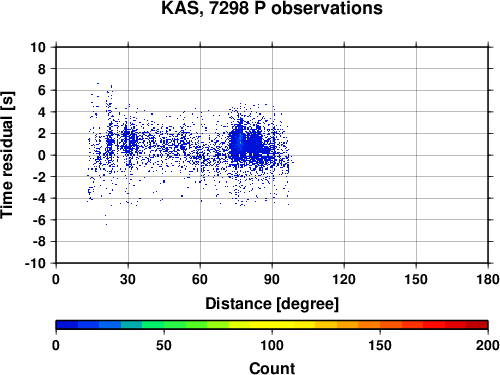Click the 'Time residual [s]' axis label
Image resolution: width=500 pixels, height=375 pixels.
point(7,155)
